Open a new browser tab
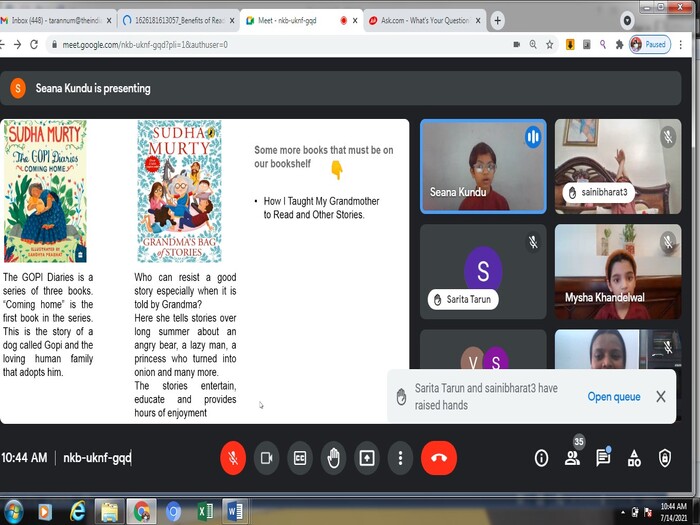The image size is (700, 525). 497,21
